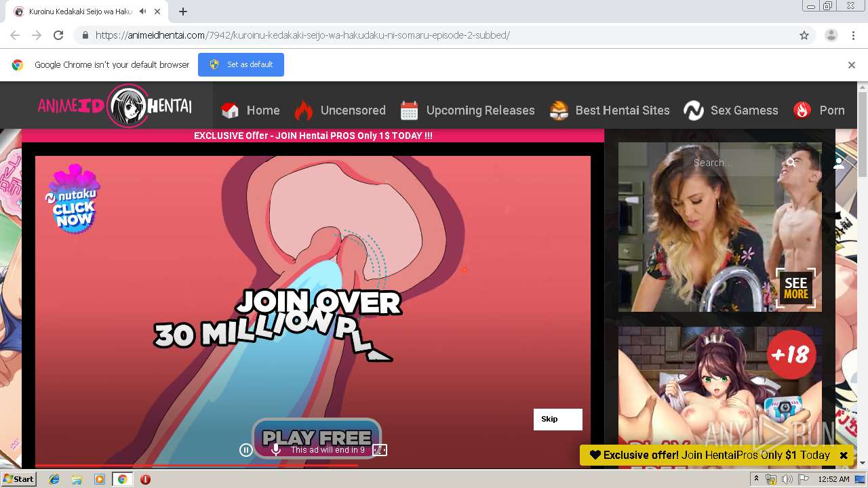The width and height of the screenshot is (868, 488).
Task: Reload the current page
Action: pyautogui.click(x=58, y=35)
